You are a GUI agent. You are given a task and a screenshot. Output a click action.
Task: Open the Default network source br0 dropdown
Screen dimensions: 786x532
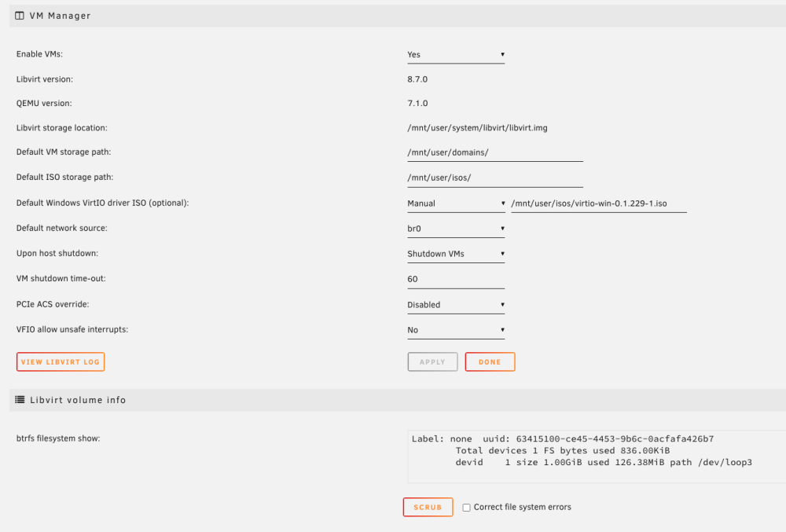pyautogui.click(x=456, y=229)
